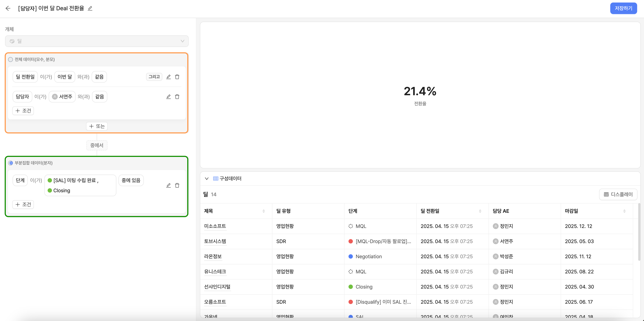Edit the 딜 전환일 condition

click(168, 77)
